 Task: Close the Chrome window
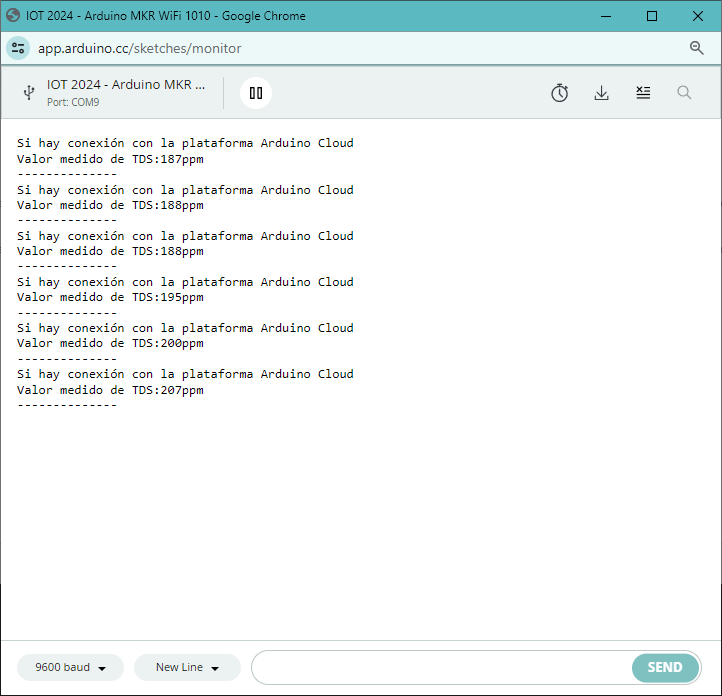[x=698, y=16]
